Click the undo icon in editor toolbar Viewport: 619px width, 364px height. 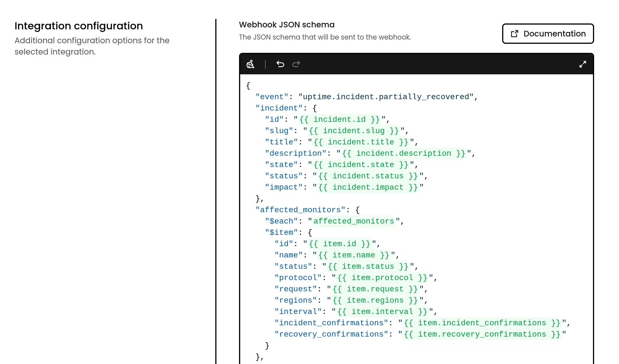(280, 64)
